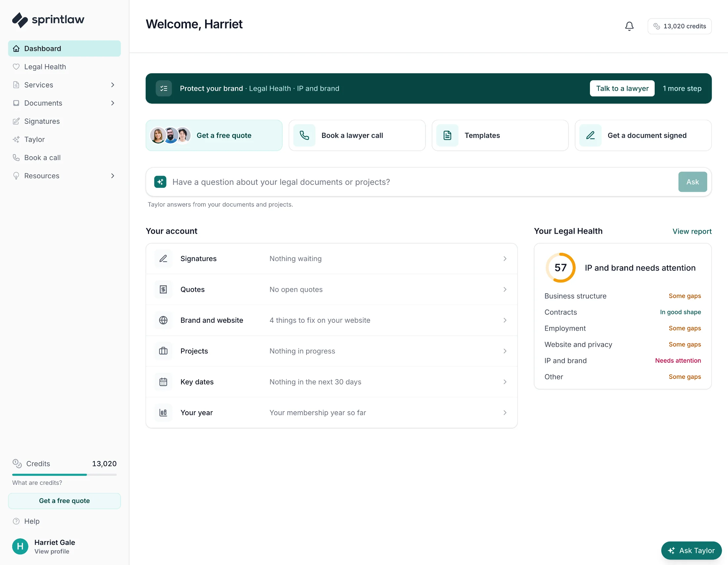728x565 pixels.
Task: Select Other Some gaps row
Action: [622, 377]
